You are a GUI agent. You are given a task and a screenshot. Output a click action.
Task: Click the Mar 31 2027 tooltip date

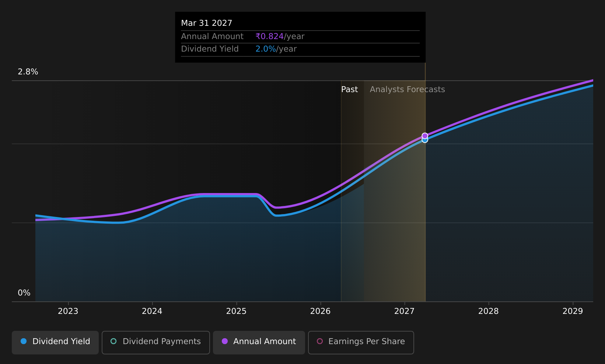(x=206, y=23)
